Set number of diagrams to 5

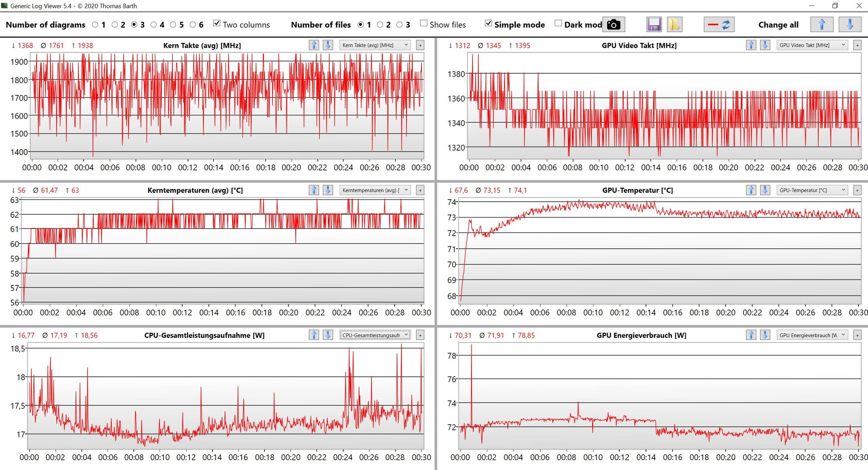point(173,24)
